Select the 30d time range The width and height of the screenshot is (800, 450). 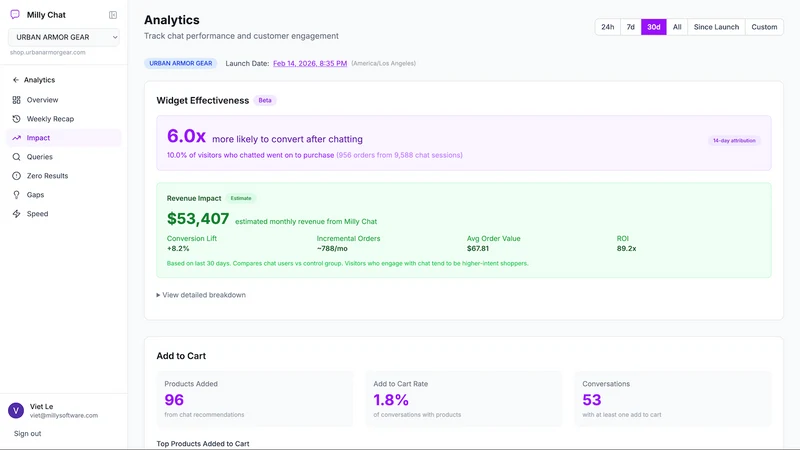[x=654, y=27]
